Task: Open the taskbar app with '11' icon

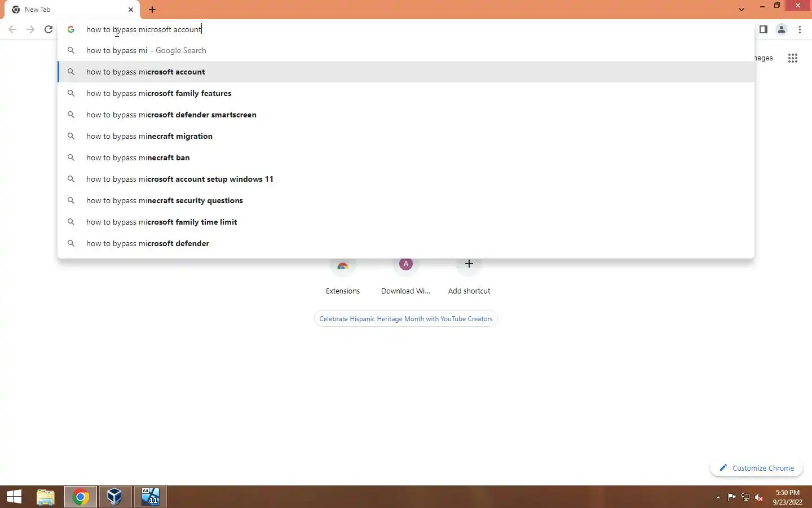Action: coord(151,497)
